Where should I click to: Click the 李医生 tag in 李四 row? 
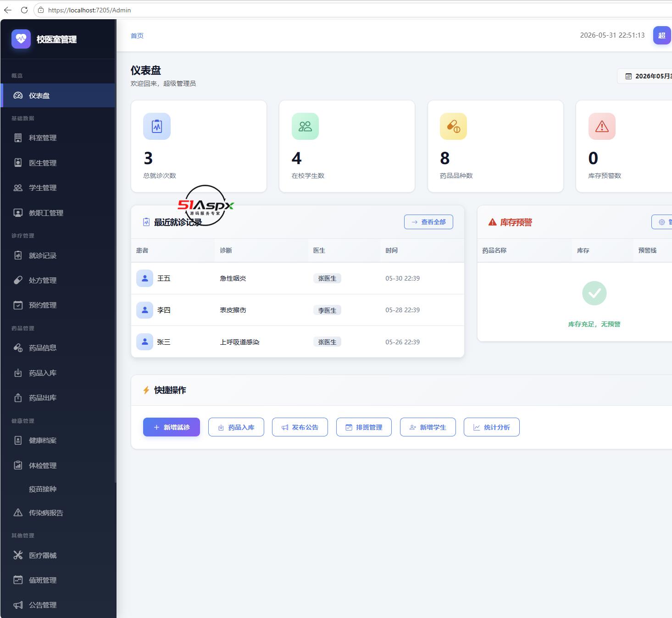point(327,310)
